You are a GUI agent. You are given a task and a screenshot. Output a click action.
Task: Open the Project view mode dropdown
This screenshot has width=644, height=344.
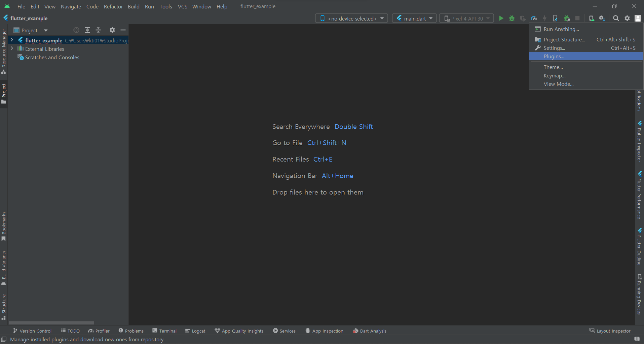point(45,30)
